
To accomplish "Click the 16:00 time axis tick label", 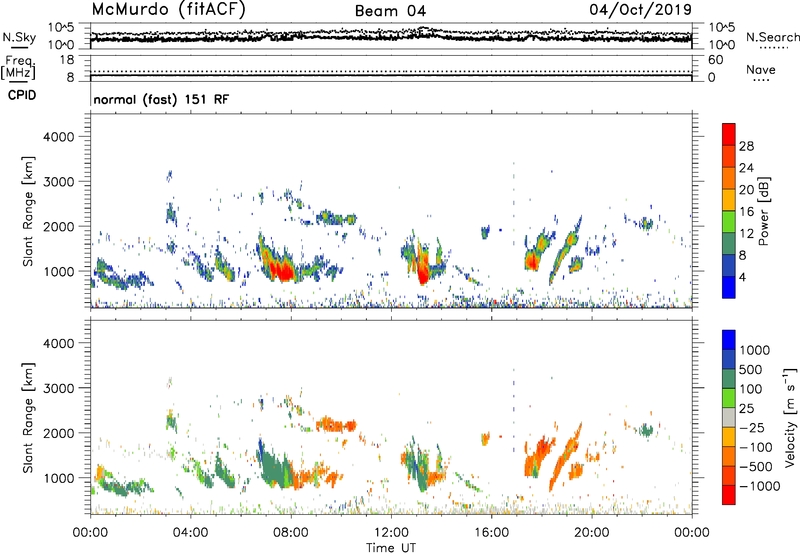I will (x=491, y=533).
